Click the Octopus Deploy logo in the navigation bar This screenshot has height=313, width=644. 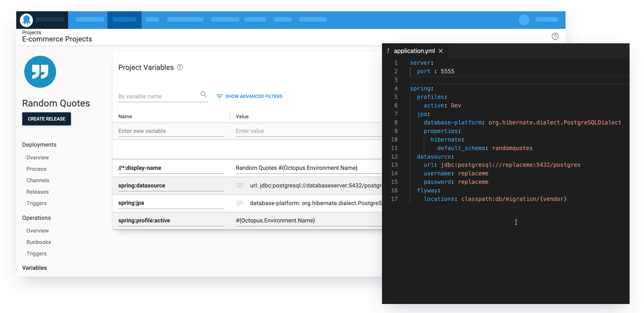point(27,19)
